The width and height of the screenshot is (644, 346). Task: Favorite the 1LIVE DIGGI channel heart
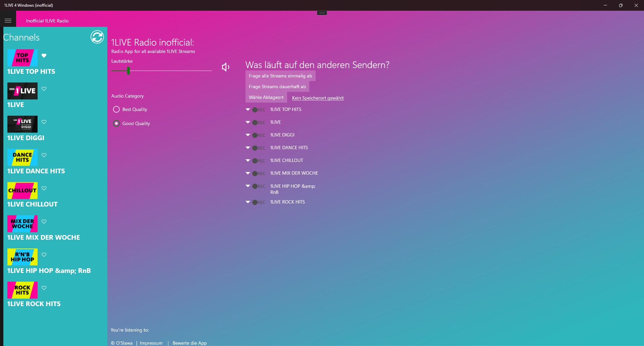(44, 122)
